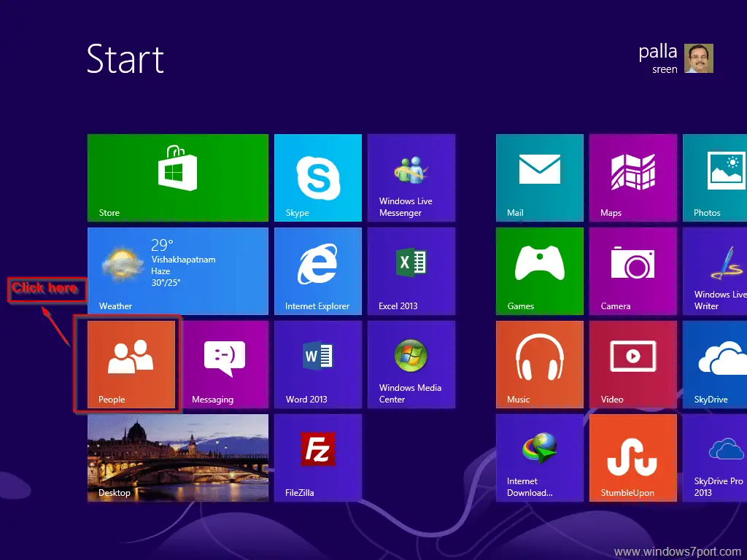Screen dimensions: 747x560
Task: Launch the Camera tile
Action: click(632, 271)
